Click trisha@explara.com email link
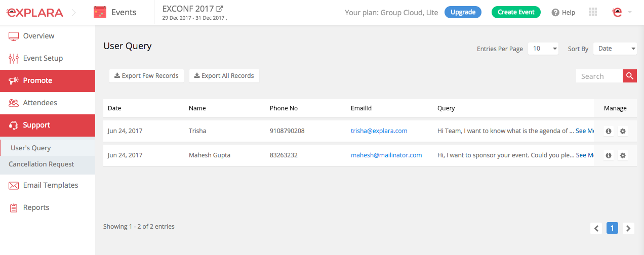The width and height of the screenshot is (644, 255). (379, 131)
